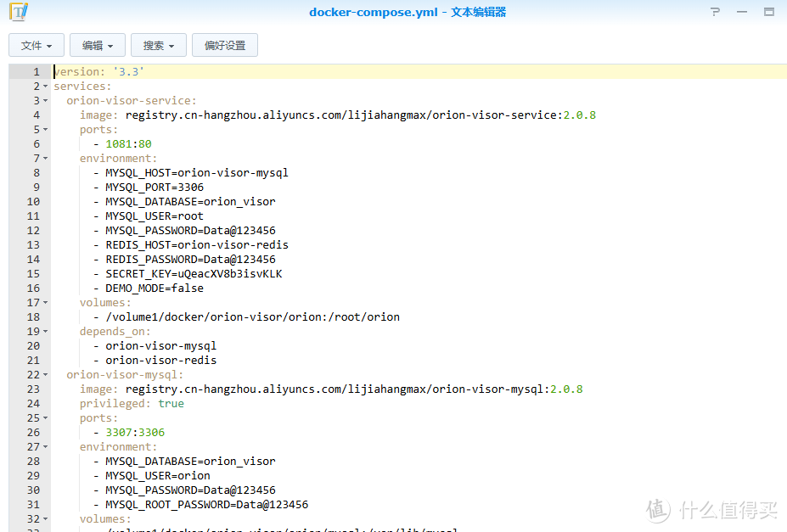The image size is (787, 532).
Task: Collapse the services block at line 2
Action: pos(46,87)
